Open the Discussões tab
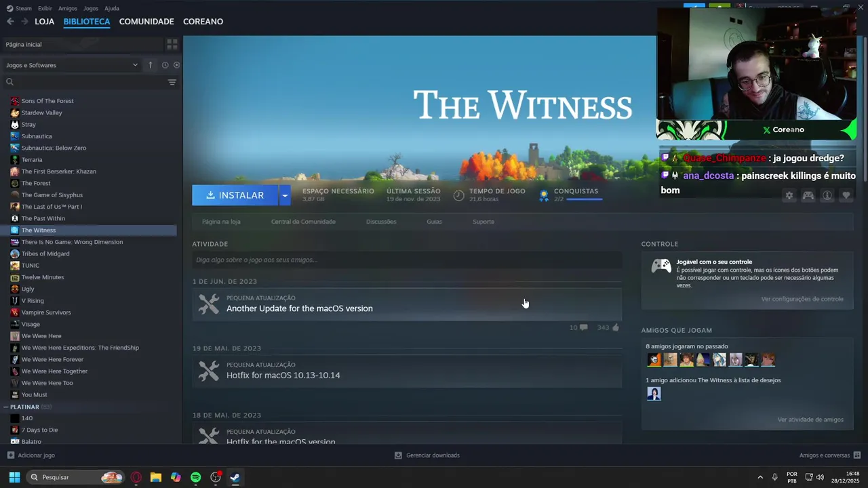Viewport: 868px width, 488px height. tap(381, 222)
